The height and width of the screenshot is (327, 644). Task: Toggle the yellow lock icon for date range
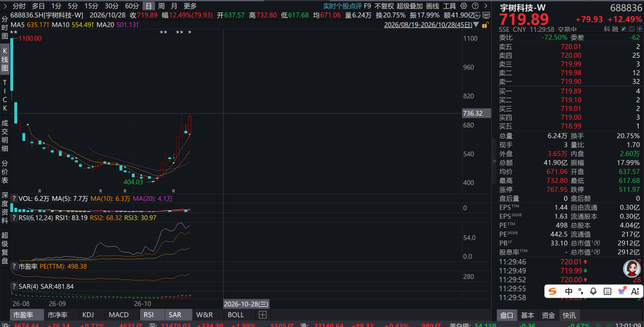[x=485, y=25]
